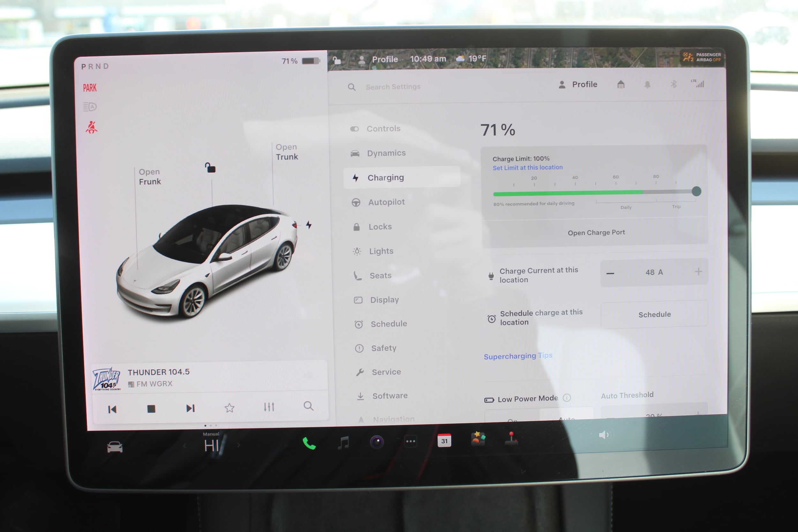Tap the car controls icon

[x=115, y=447]
